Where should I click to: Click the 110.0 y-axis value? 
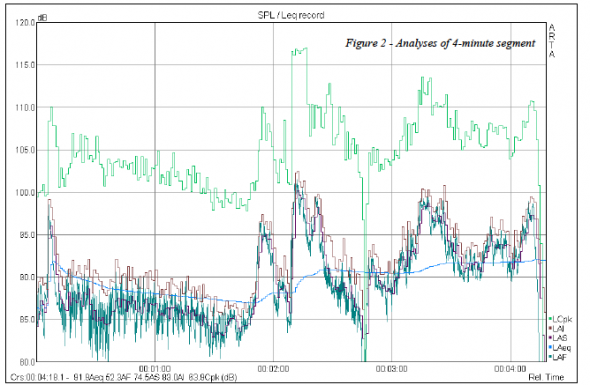pos(25,108)
